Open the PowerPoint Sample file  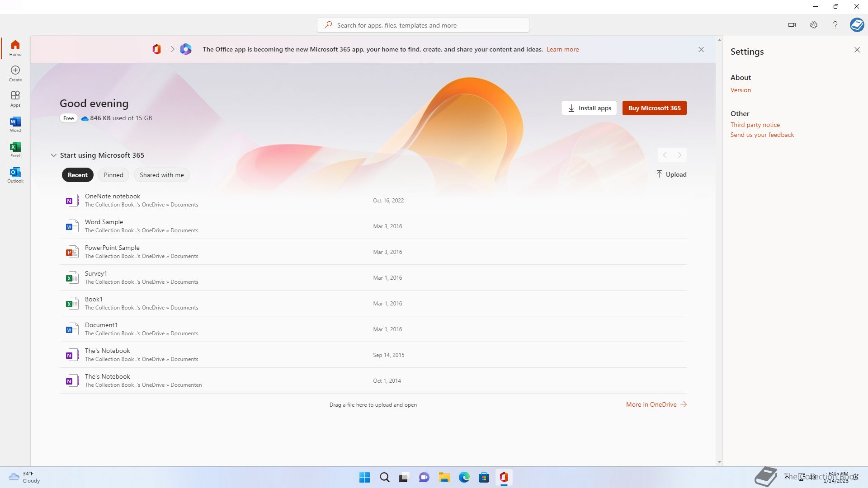[x=373, y=252]
